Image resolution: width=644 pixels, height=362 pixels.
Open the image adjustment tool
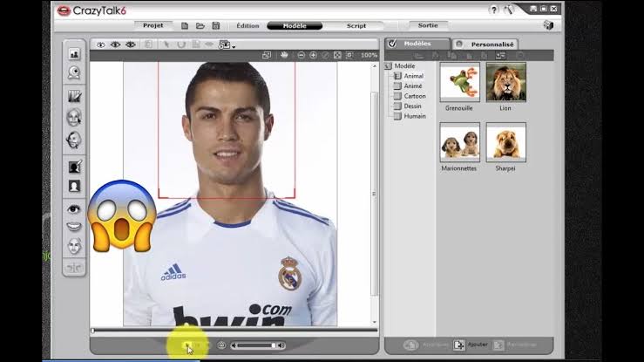click(x=74, y=96)
